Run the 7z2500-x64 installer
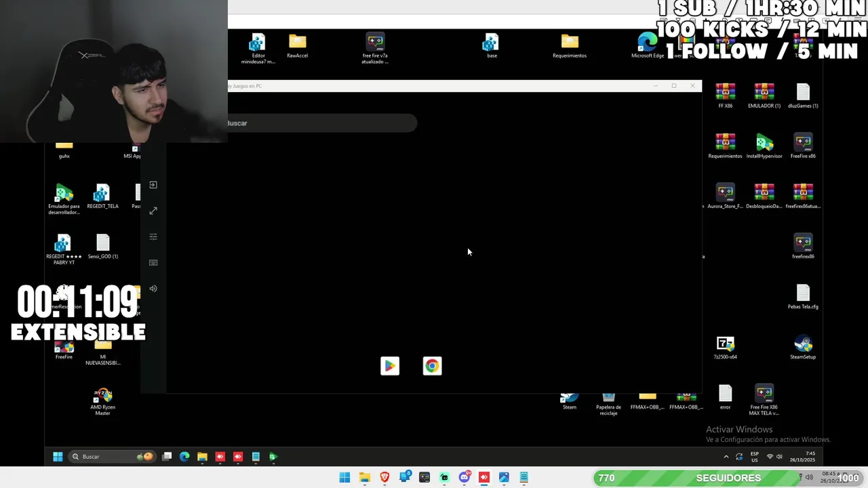 (725, 346)
